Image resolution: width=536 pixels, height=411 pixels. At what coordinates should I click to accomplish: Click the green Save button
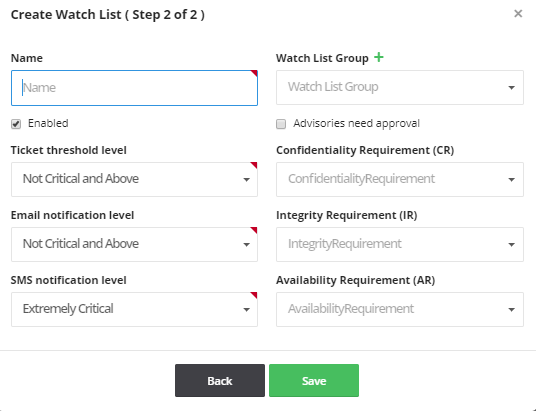pyautogui.click(x=314, y=381)
